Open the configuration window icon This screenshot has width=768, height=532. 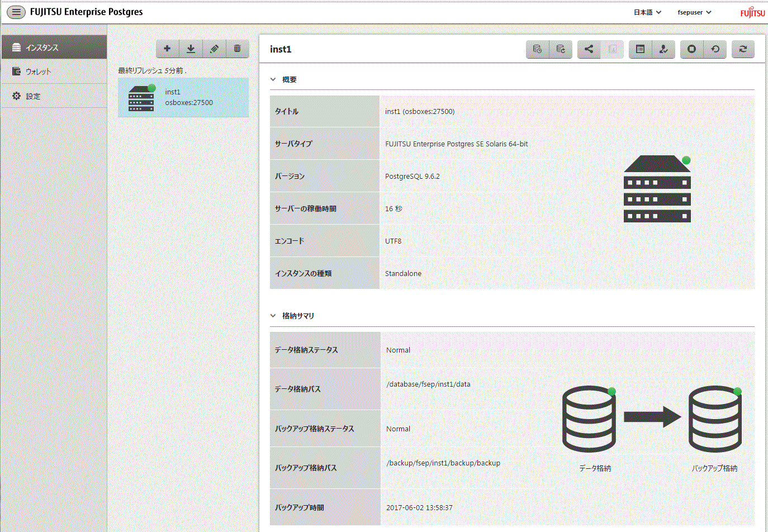tap(641, 49)
